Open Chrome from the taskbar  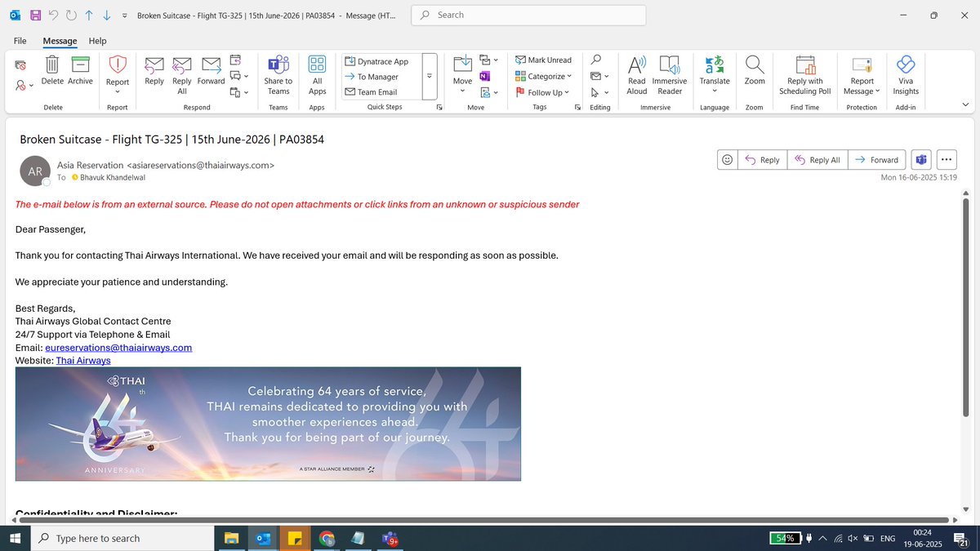[x=327, y=538]
